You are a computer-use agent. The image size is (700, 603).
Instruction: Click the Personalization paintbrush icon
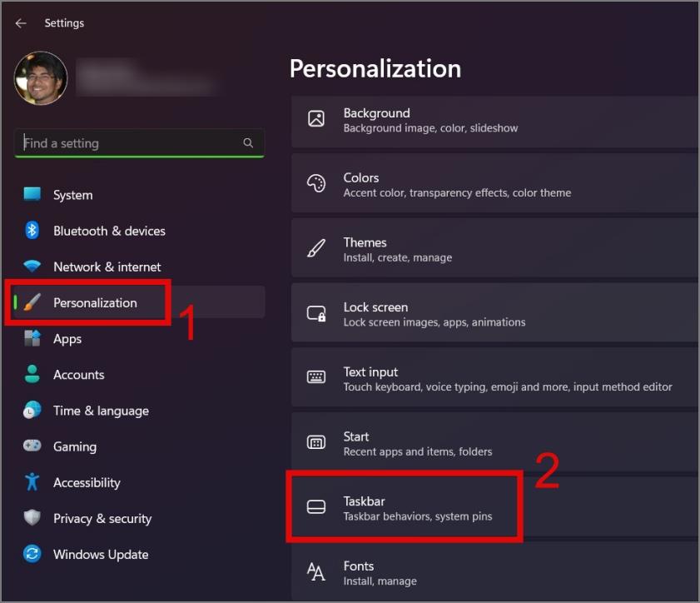[x=32, y=302]
